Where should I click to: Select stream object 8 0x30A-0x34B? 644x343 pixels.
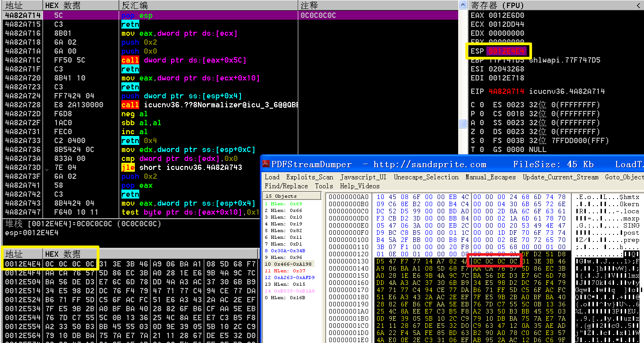[285, 250]
